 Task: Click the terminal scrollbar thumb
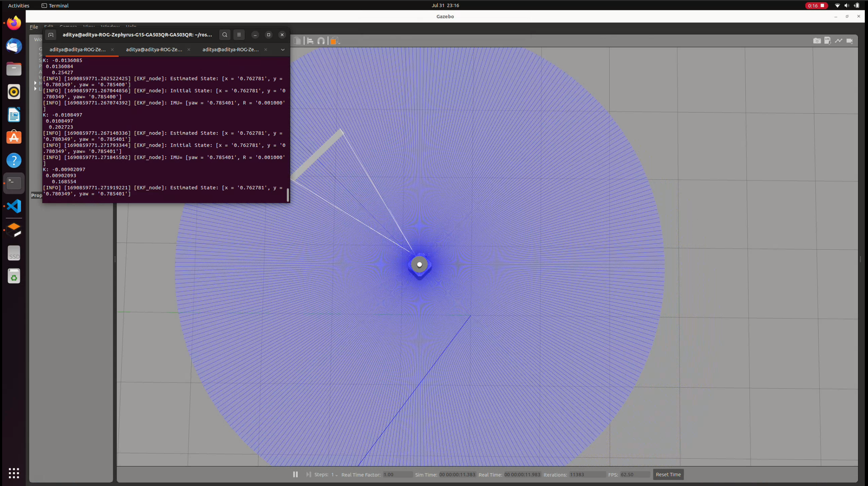[x=287, y=195]
